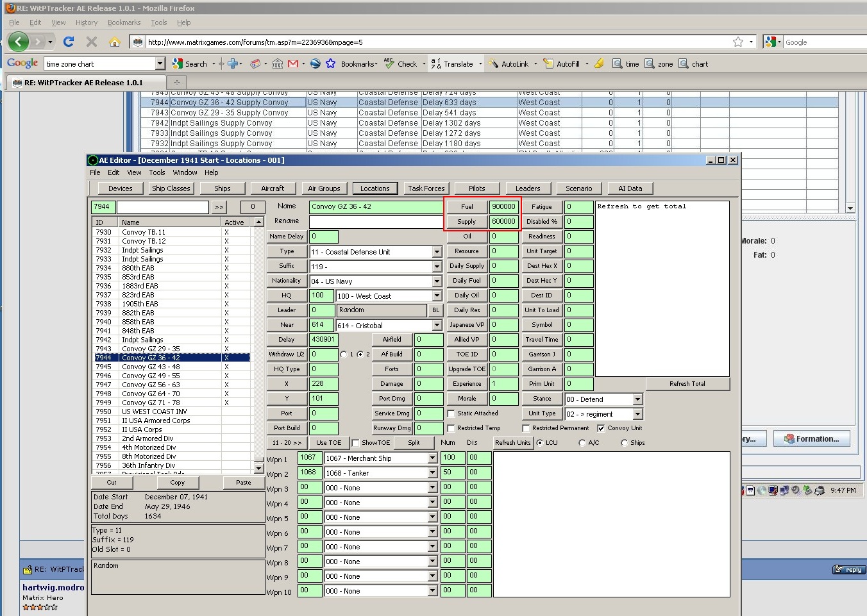
Task: Open the Nationality dropdown showing US Navy
Action: click(437, 281)
